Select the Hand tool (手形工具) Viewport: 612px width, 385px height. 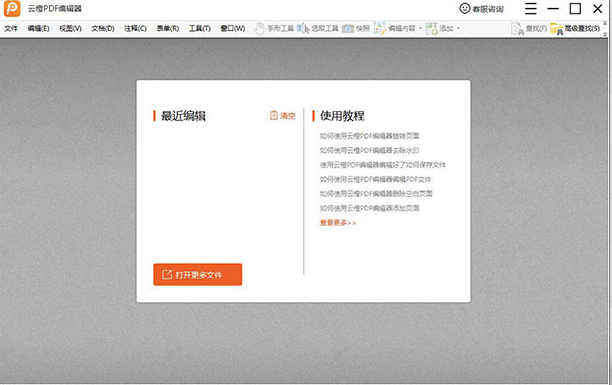pos(274,29)
